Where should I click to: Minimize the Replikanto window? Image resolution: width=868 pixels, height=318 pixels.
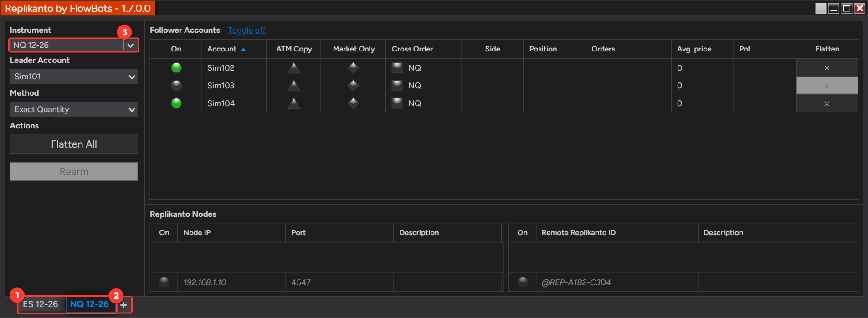[x=834, y=8]
